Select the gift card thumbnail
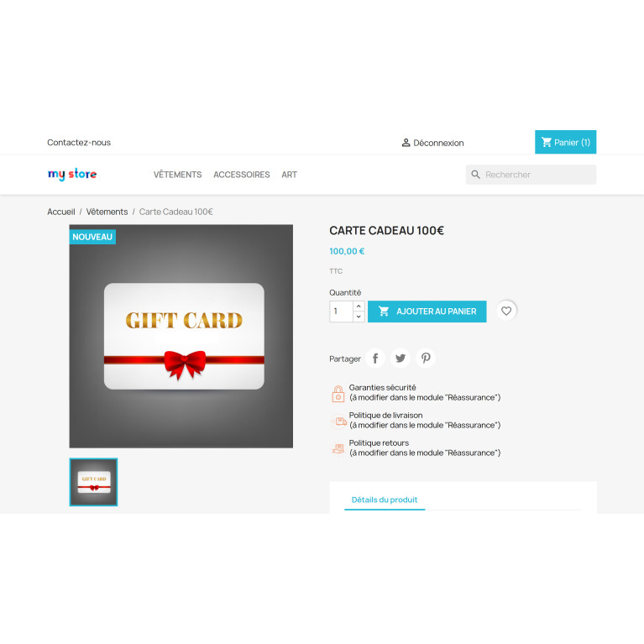This screenshot has width=644, height=644. pos(94,482)
